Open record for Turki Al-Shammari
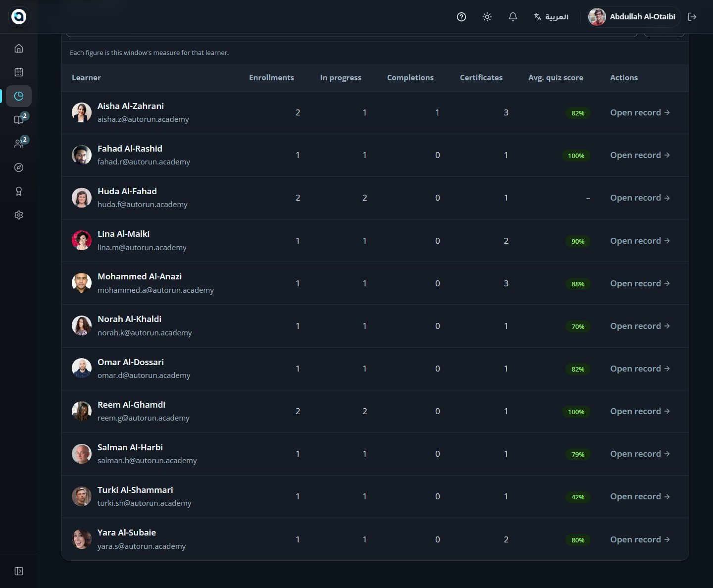Image resolution: width=713 pixels, height=588 pixels. [x=640, y=496]
